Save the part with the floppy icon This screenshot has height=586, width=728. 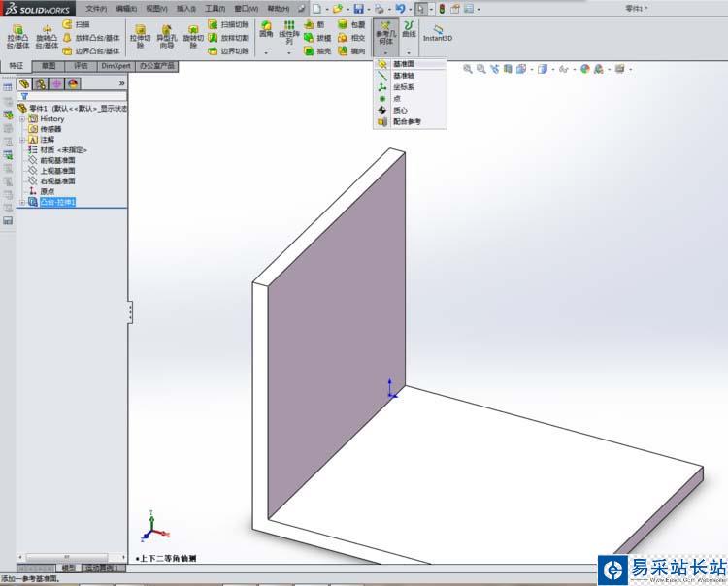point(358,9)
